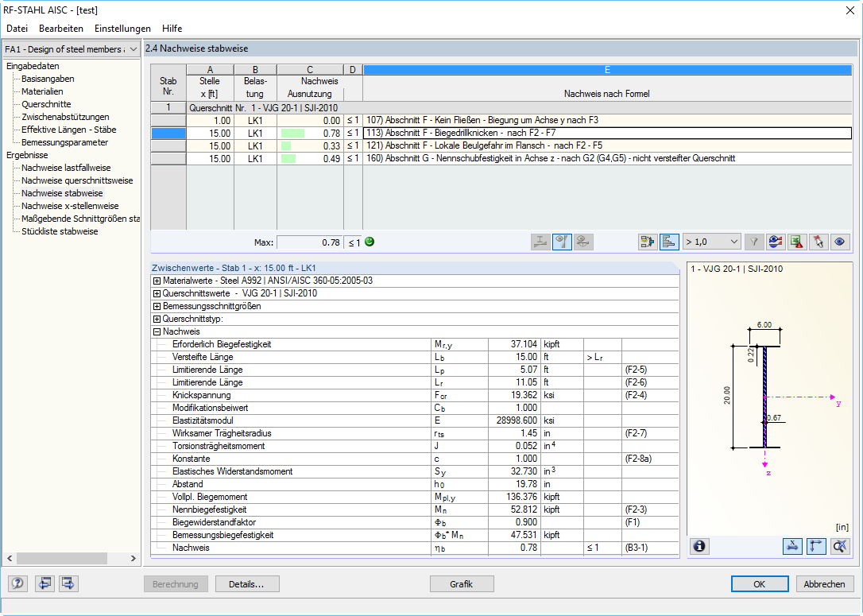Screen dimensions: 863x616
Task: Select the arrow pick icon near Excel export
Action: click(x=818, y=241)
